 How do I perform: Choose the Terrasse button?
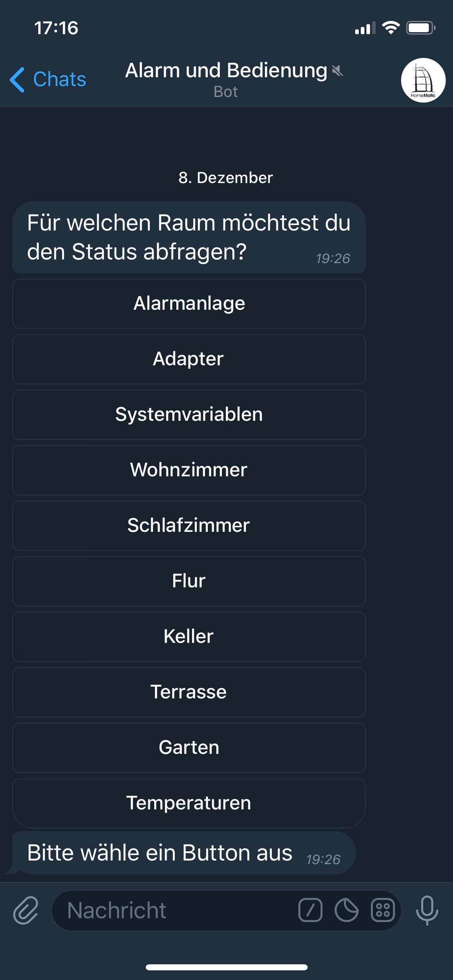coord(189,692)
